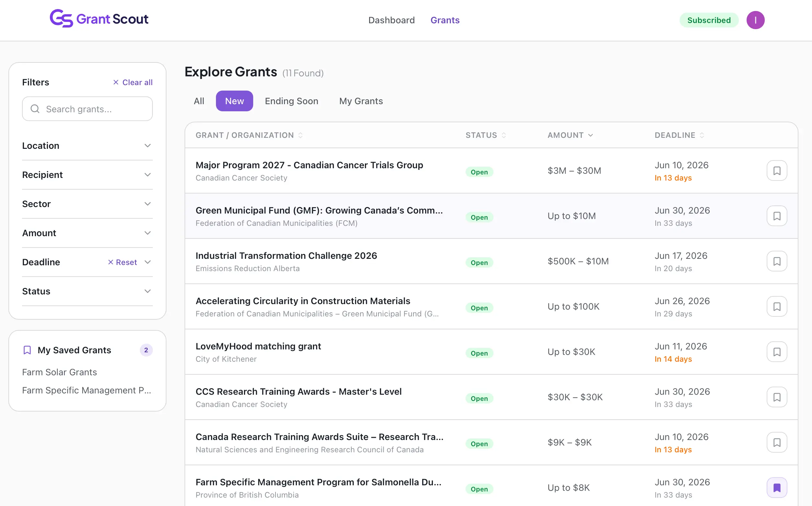The width and height of the screenshot is (812, 506).
Task: Open saved Farm Specific Management P... link
Action: coord(86,390)
